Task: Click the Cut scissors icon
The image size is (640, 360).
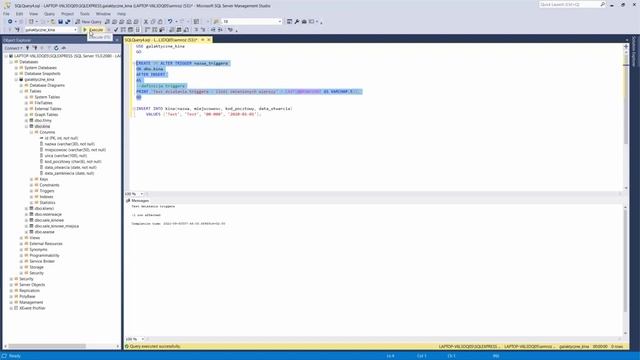Action: [x=146, y=22]
